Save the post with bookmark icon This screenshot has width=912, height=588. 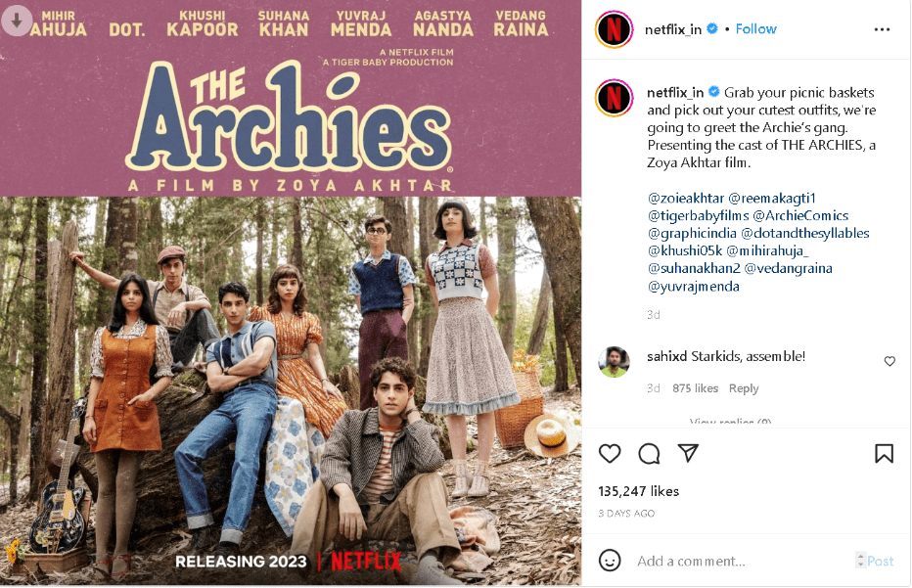pos(884,454)
